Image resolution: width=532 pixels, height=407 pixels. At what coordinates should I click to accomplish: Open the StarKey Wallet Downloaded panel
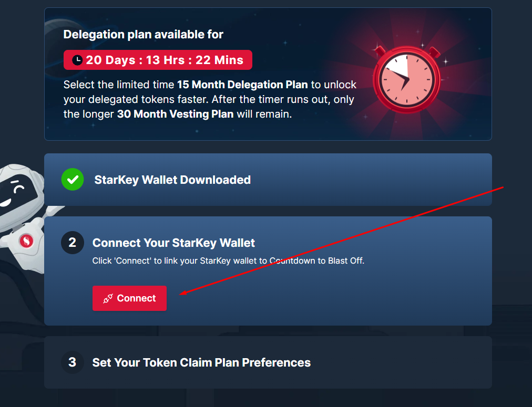point(268,180)
